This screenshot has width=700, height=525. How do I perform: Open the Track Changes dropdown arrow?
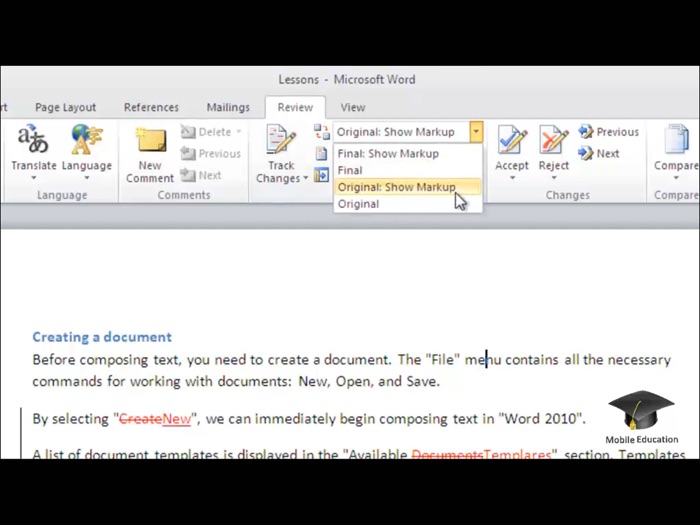point(306,178)
